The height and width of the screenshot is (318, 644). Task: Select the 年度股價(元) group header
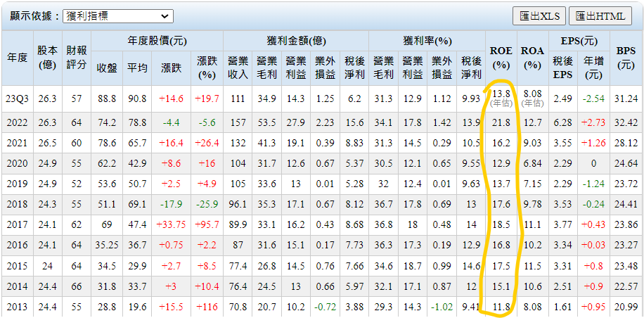pos(157,41)
